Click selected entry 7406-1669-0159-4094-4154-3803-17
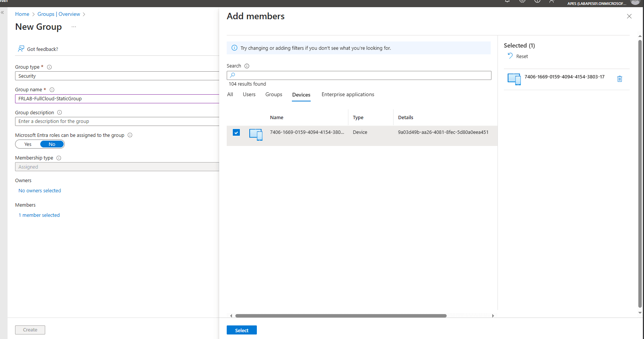The width and height of the screenshot is (644, 339). tap(565, 77)
